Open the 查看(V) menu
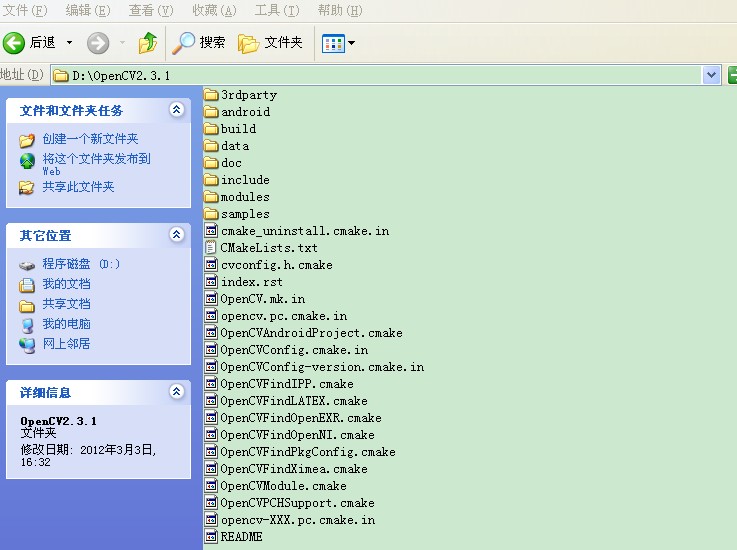Screen dimensions: 737x550 pyautogui.click(x=151, y=10)
